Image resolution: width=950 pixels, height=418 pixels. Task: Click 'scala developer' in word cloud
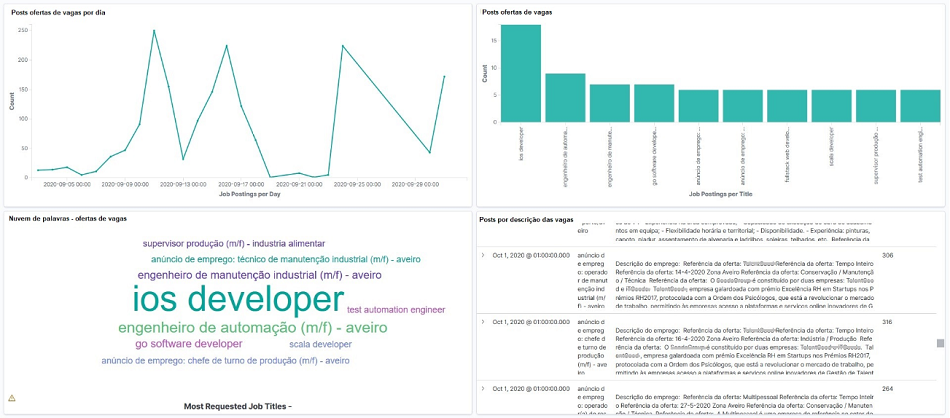pos(321,345)
